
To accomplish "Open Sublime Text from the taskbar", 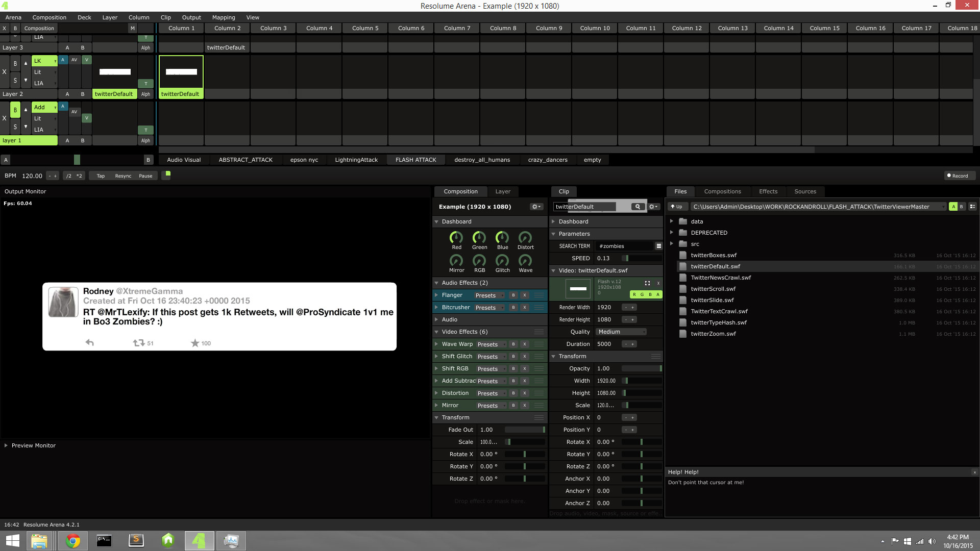I will pos(136,541).
